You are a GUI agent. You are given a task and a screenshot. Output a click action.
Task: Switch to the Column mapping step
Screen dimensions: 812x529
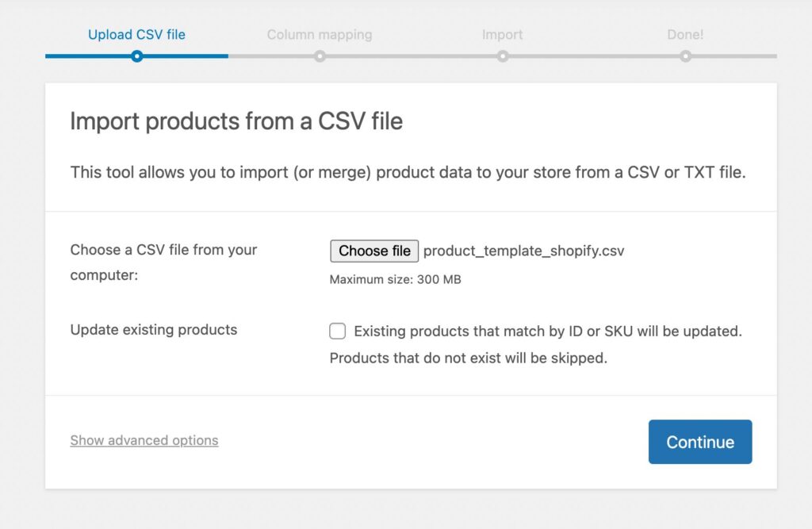[x=320, y=34]
